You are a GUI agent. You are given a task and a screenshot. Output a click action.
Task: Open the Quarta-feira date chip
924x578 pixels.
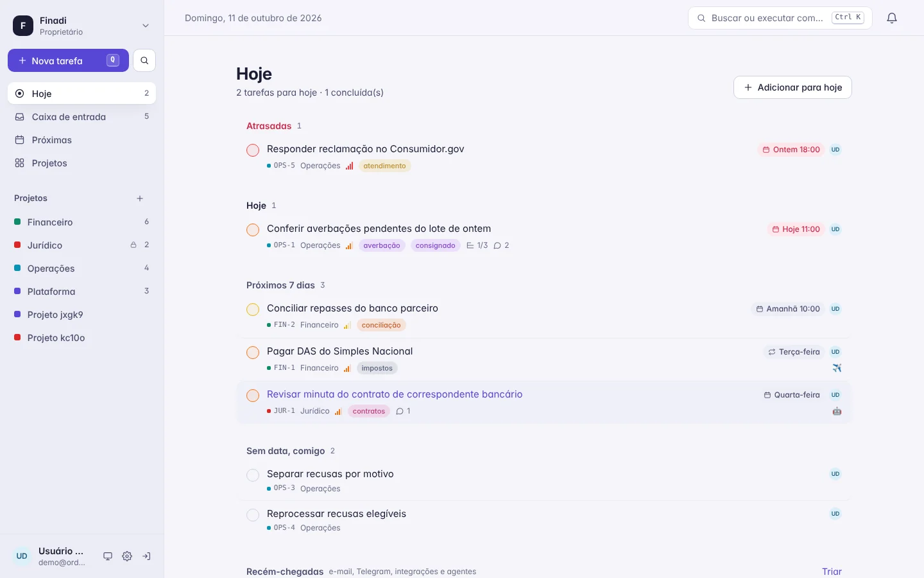pyautogui.click(x=792, y=395)
